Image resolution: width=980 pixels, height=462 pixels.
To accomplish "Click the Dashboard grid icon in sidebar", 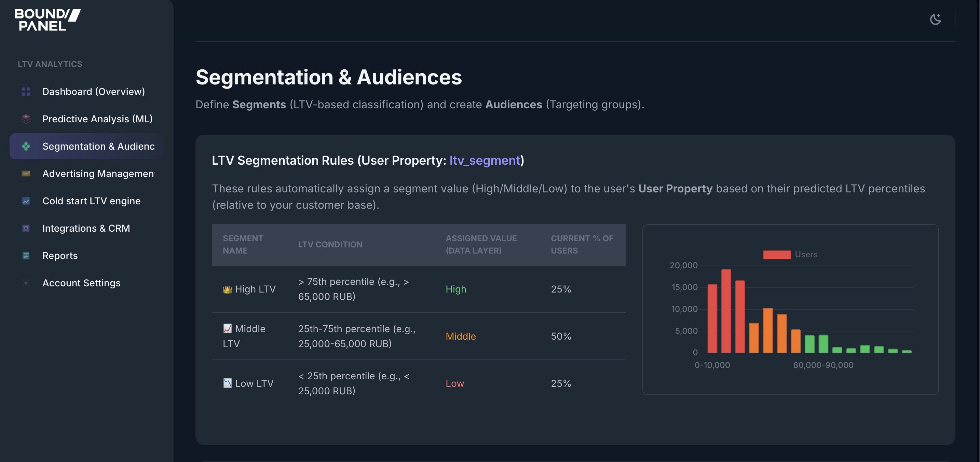I will (26, 92).
